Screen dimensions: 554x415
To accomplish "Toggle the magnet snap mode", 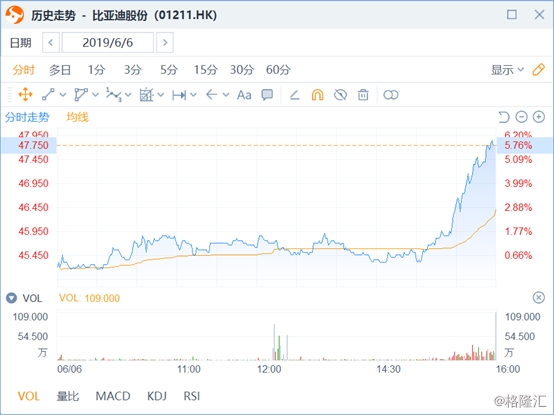I will tap(317, 95).
